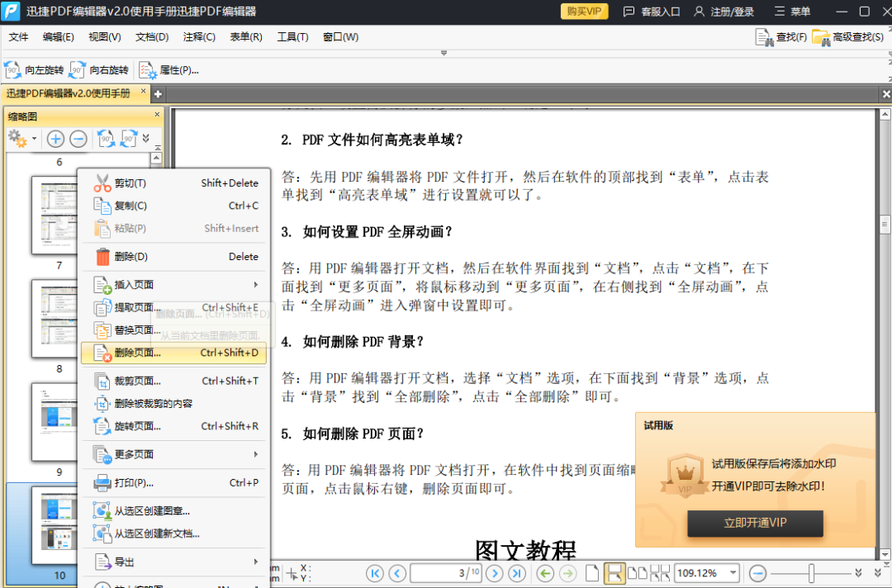Open the dropdown arrow beside thumbnail gear
892x588 pixels.
tap(34, 138)
